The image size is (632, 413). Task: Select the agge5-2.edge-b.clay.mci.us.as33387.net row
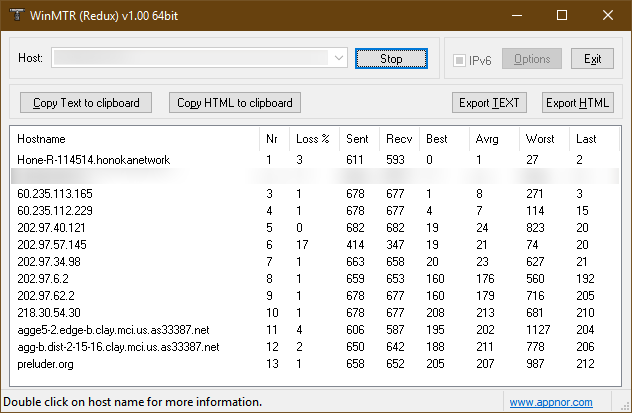(x=111, y=330)
